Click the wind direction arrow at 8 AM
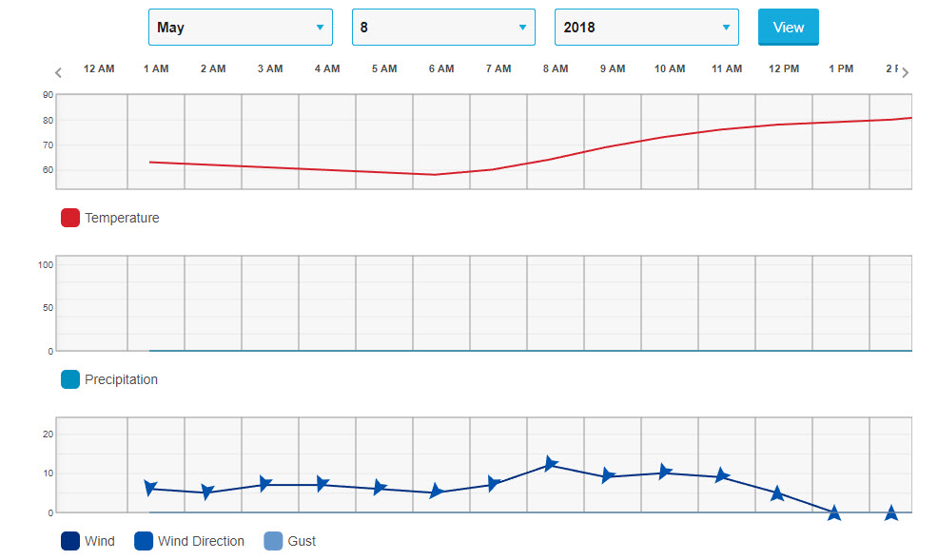The height and width of the screenshot is (560, 938). (550, 464)
